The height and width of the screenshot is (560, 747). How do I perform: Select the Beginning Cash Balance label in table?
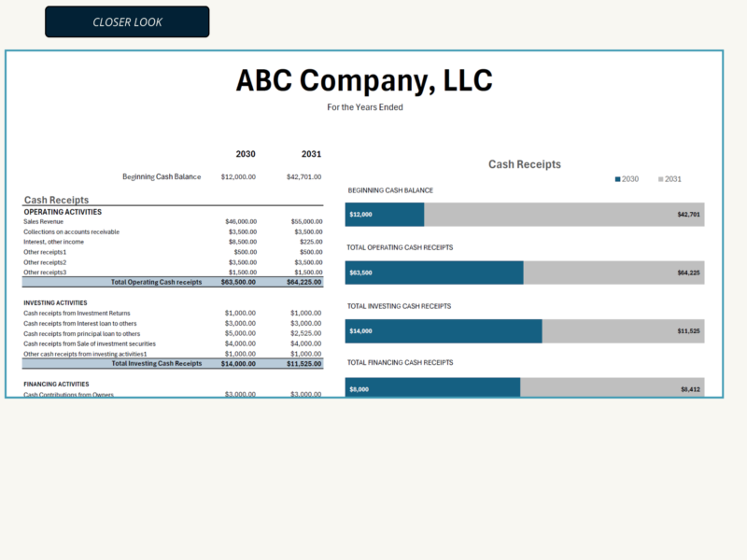[162, 176]
